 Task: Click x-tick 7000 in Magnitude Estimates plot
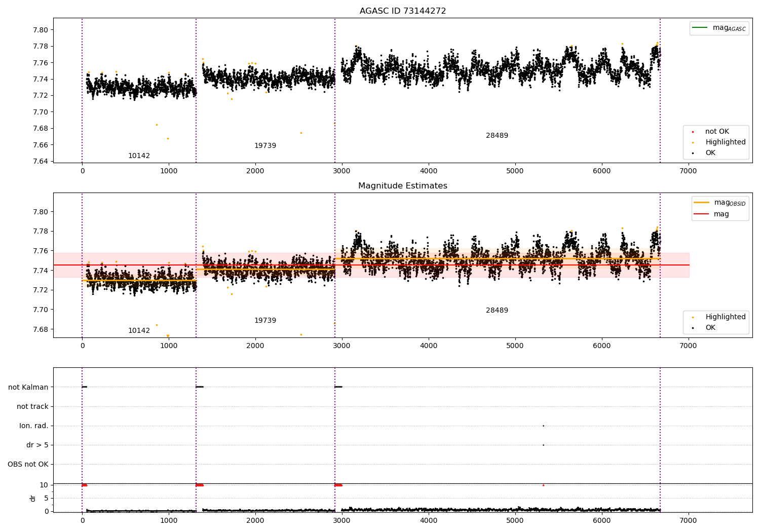tap(688, 346)
